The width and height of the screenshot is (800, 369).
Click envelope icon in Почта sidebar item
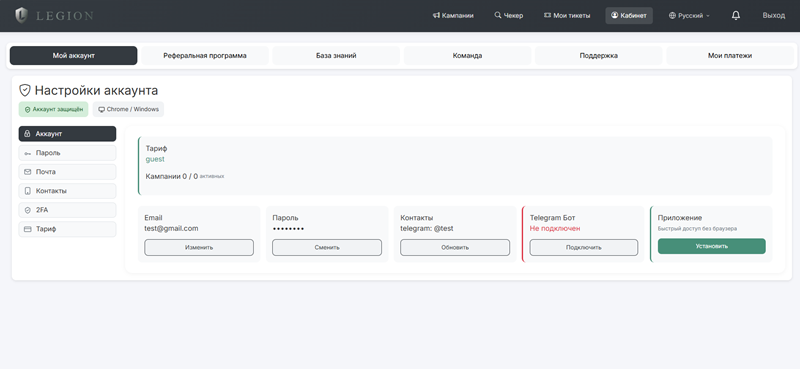pyautogui.click(x=28, y=172)
